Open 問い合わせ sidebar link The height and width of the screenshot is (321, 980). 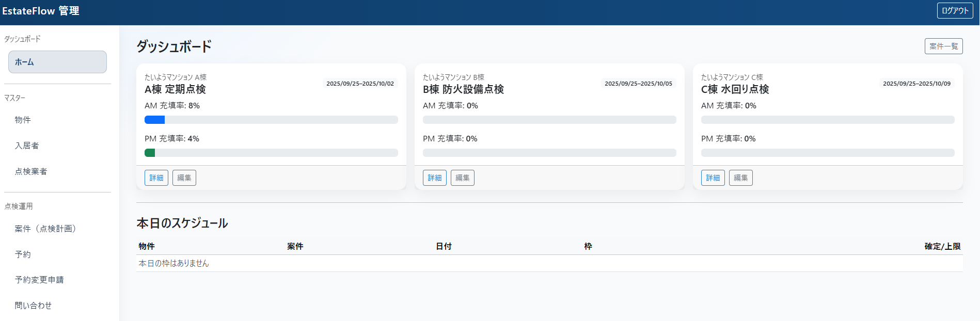[33, 306]
